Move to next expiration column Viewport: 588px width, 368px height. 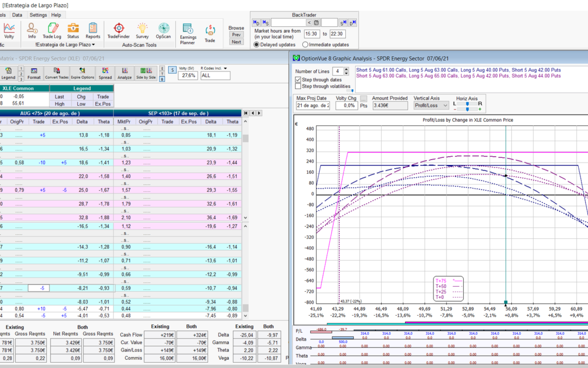[x=259, y=113]
